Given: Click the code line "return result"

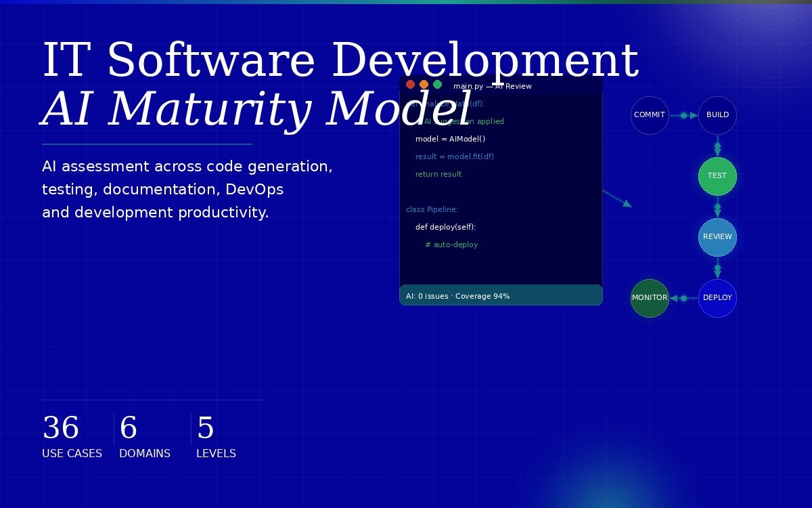Looking at the screenshot, I should tap(438, 174).
